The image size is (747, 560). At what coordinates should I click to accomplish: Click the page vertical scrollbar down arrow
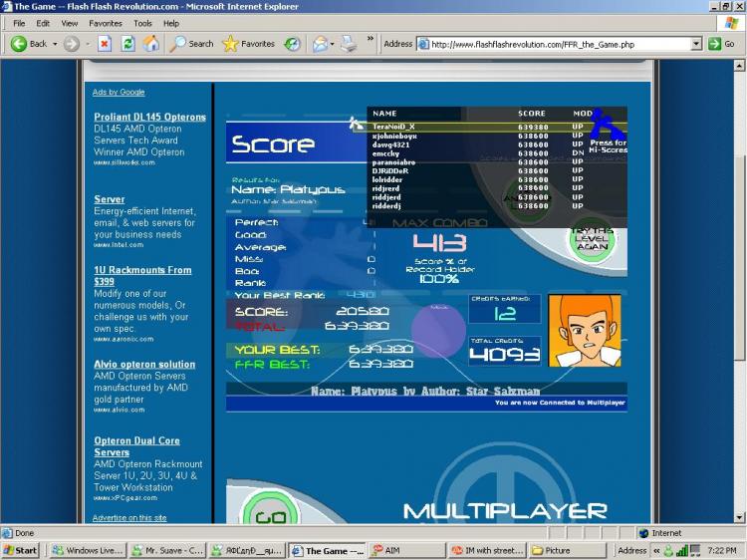[x=739, y=517]
